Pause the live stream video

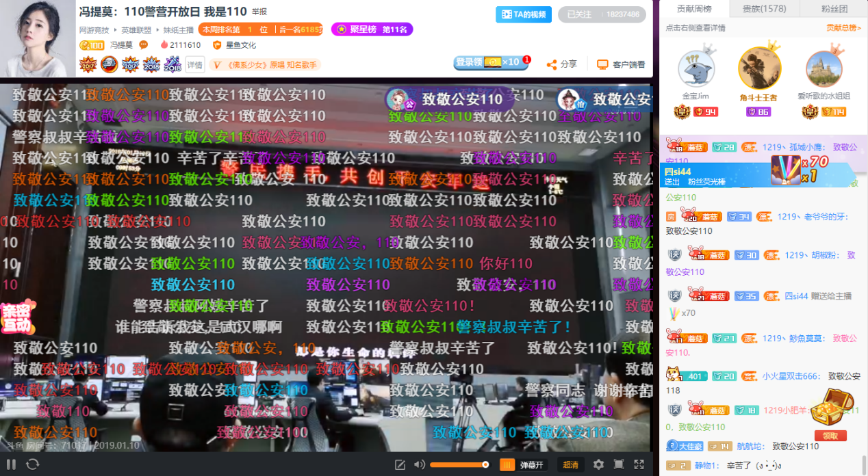pyautogui.click(x=12, y=464)
